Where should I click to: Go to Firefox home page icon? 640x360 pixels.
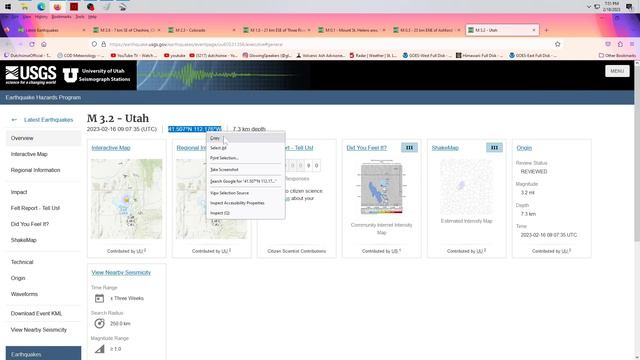pos(44,44)
